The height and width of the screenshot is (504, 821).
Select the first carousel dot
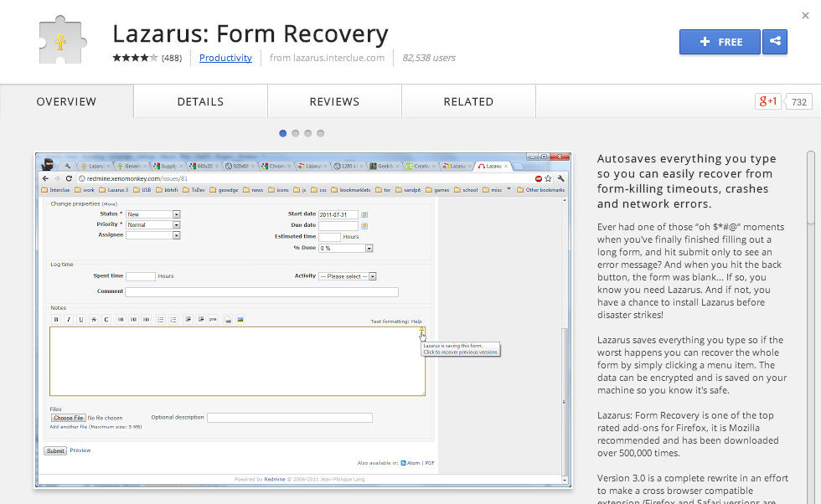(283, 133)
